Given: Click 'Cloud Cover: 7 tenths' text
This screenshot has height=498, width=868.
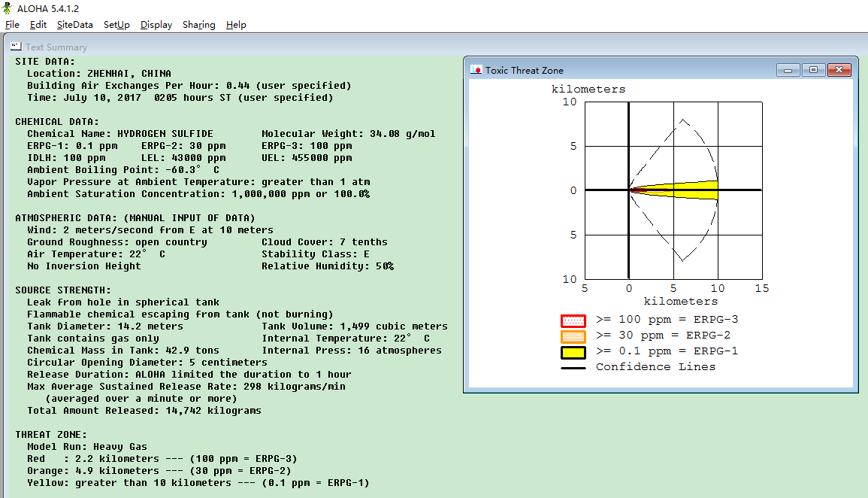Looking at the screenshot, I should point(325,242).
